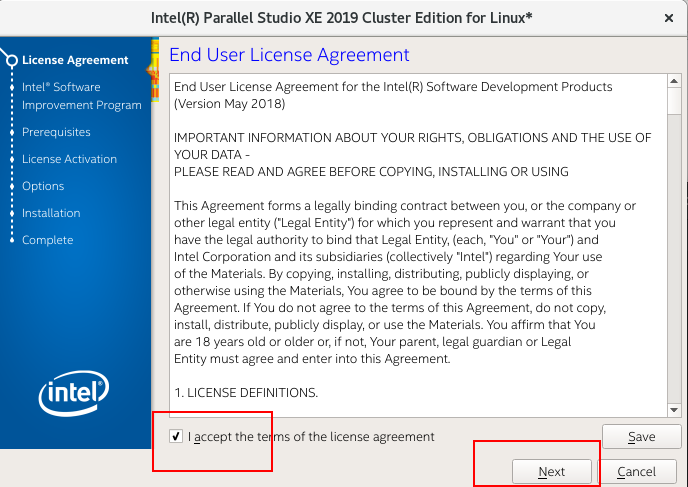Click the Cancel button
This screenshot has width=688, height=487.
tap(636, 472)
